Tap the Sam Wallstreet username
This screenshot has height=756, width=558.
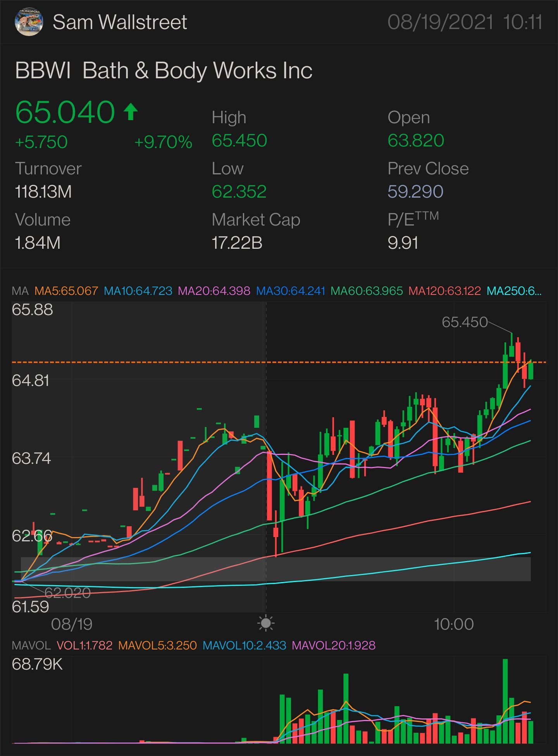coord(120,22)
